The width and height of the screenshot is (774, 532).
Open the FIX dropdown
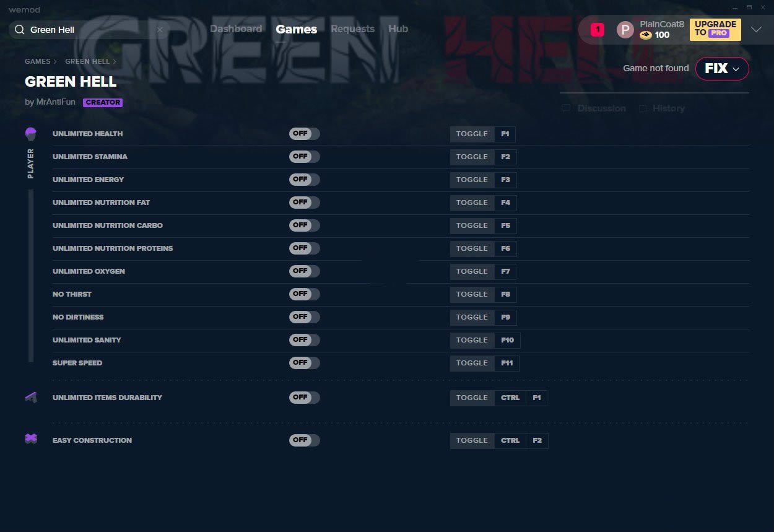722,69
